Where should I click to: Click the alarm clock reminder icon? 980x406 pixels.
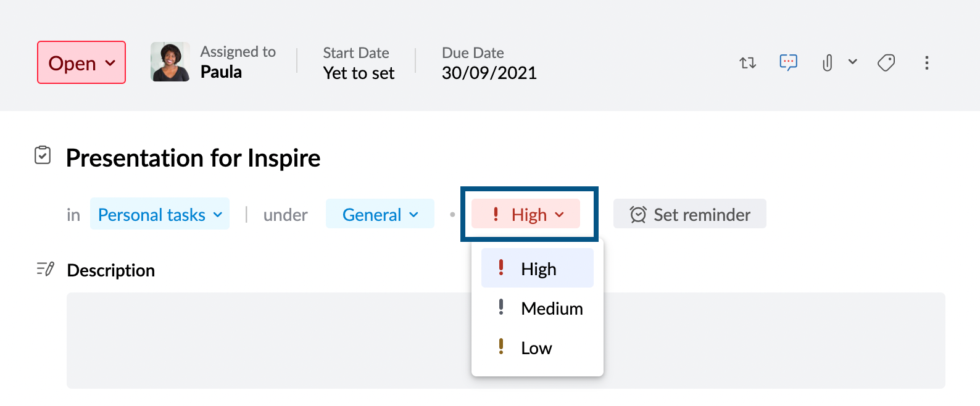tap(637, 214)
